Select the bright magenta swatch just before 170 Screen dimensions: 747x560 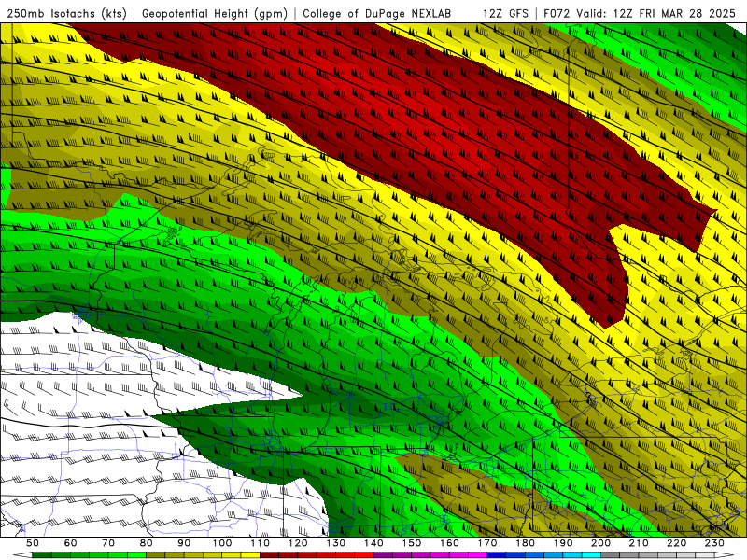[477, 555]
